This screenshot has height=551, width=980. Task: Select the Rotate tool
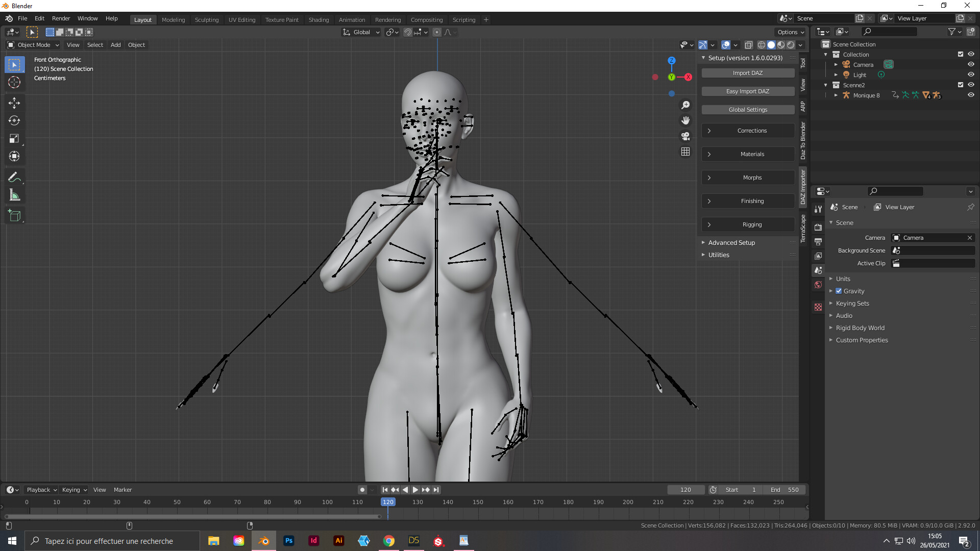coord(14,121)
